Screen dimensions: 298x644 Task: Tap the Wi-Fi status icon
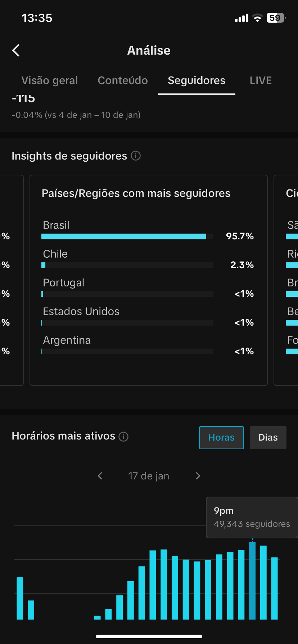point(257,18)
